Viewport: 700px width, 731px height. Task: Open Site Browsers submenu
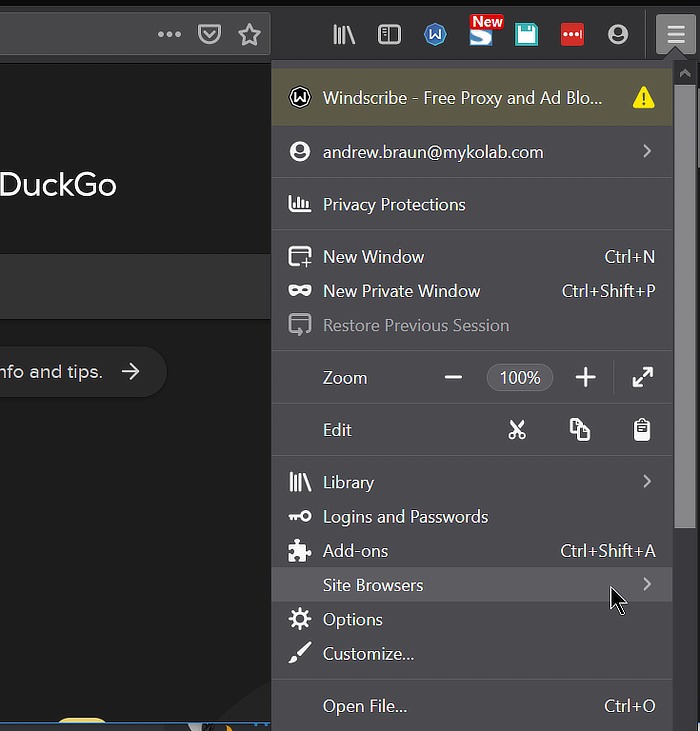click(x=472, y=585)
